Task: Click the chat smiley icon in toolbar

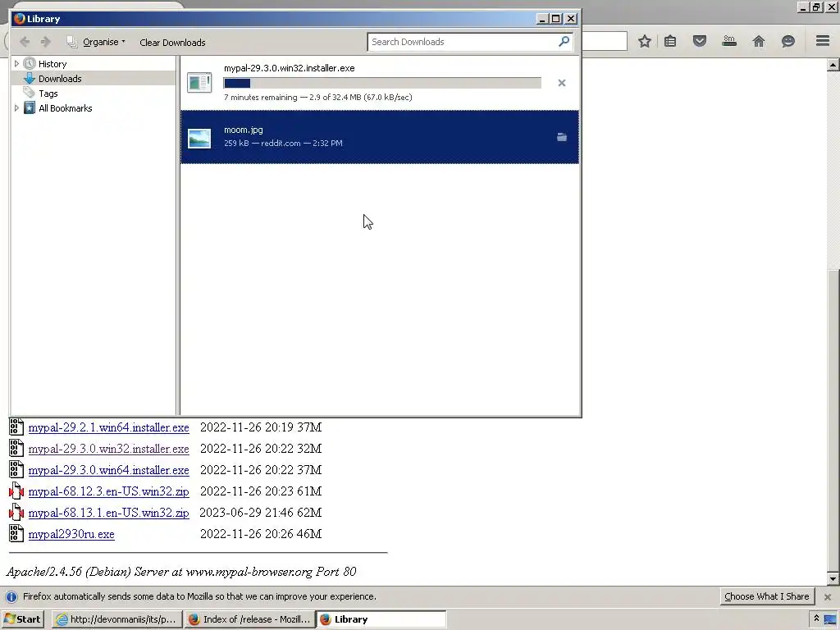Action: 787,41
